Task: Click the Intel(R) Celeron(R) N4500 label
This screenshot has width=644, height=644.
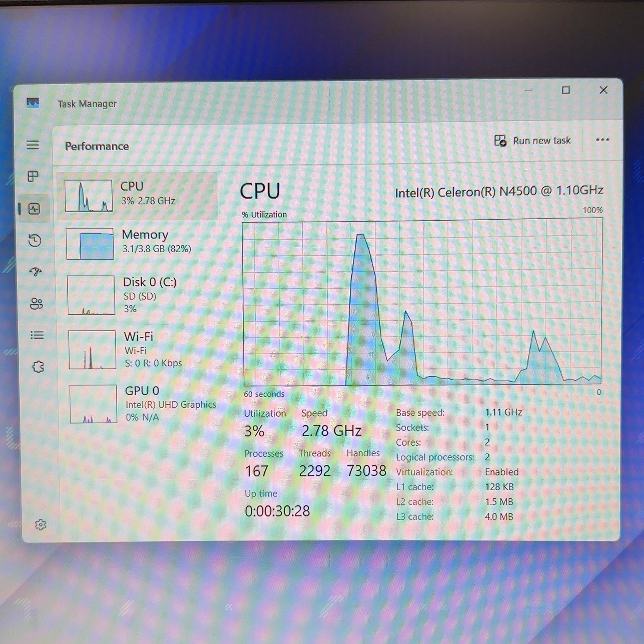Action: tap(499, 192)
